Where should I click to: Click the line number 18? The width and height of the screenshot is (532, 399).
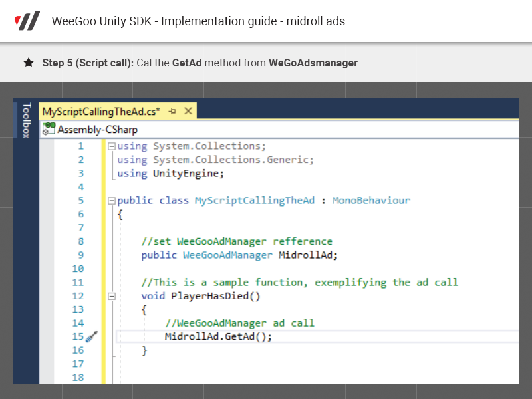tap(78, 377)
